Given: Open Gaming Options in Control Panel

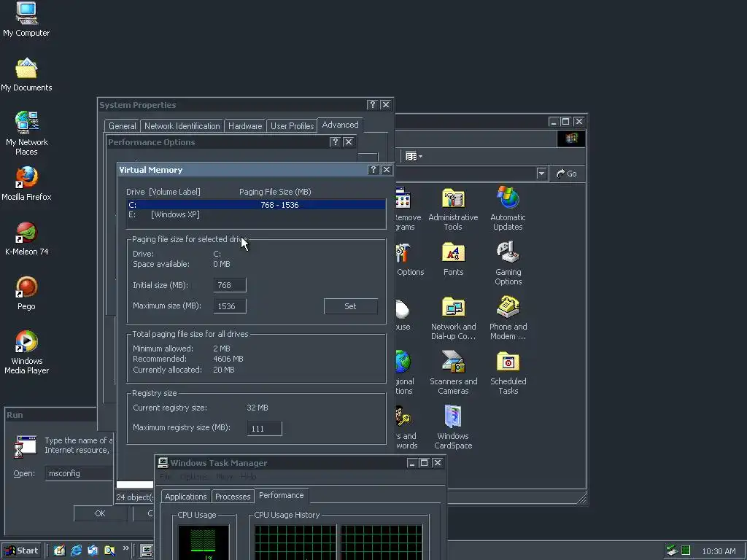Looking at the screenshot, I should pyautogui.click(x=508, y=263).
